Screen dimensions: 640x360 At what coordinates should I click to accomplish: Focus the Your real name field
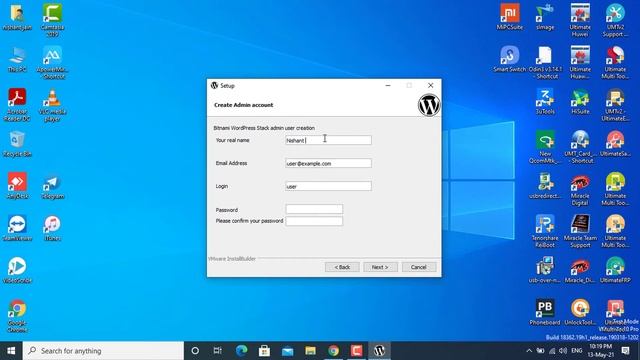tap(328, 140)
